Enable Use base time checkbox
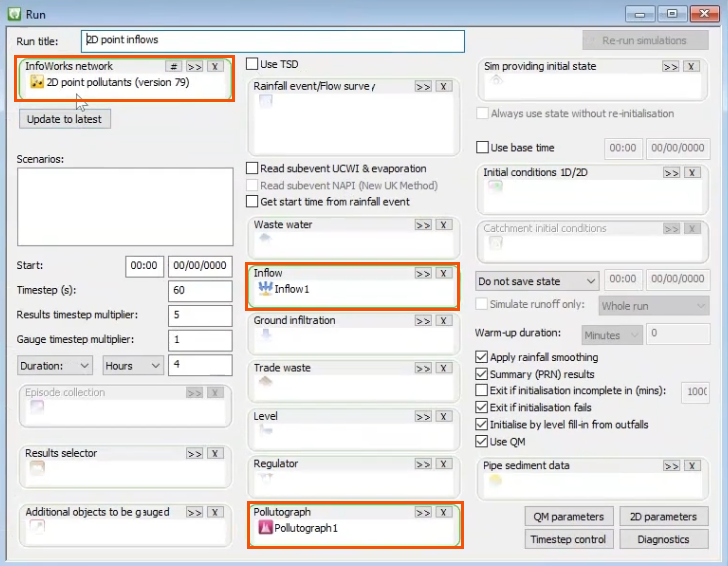Screen dimensions: 728x566 pyautogui.click(x=482, y=147)
